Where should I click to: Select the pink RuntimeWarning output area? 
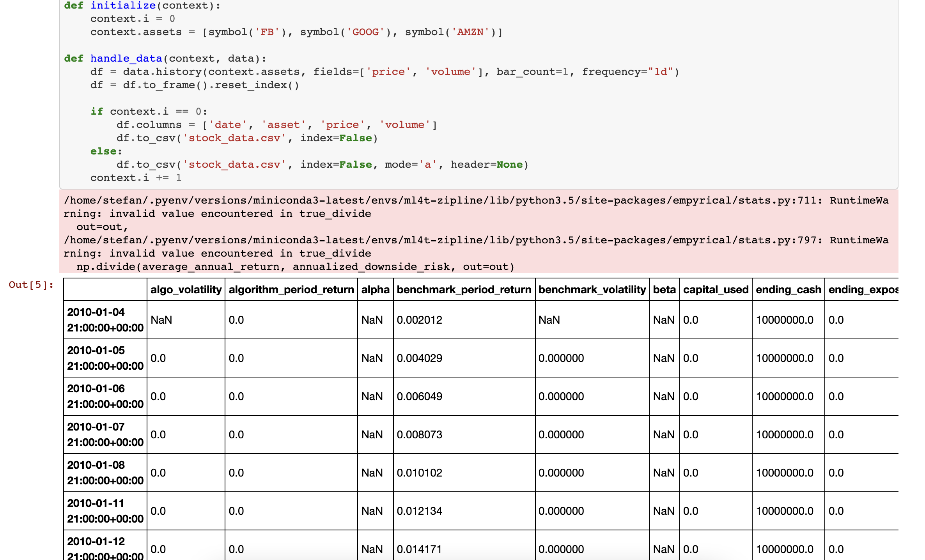(x=468, y=233)
